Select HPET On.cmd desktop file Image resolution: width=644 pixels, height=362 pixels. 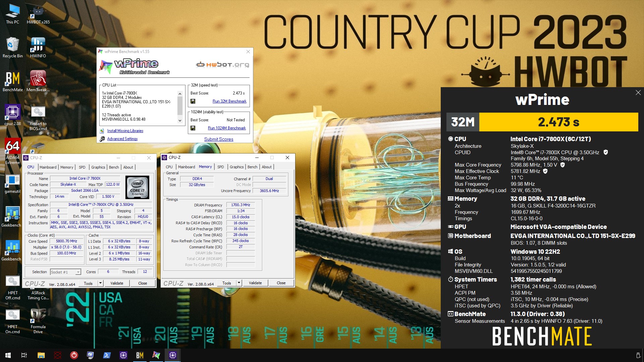tap(12, 321)
